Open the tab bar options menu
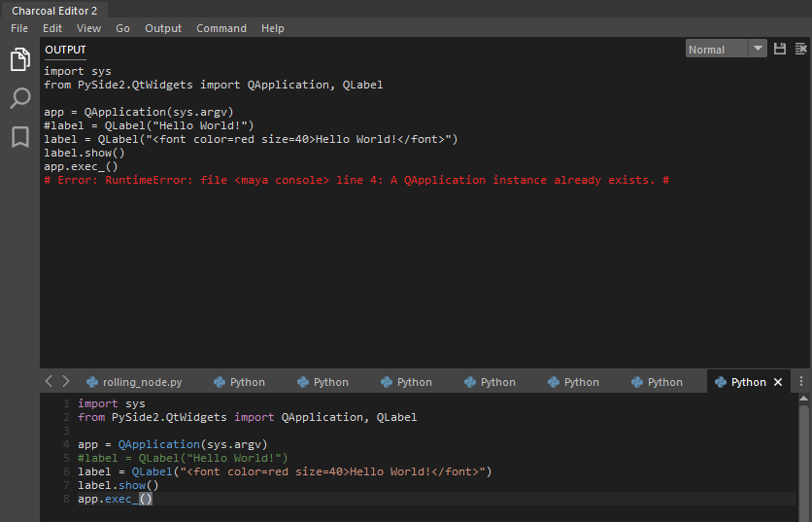This screenshot has width=812, height=522. 801,382
